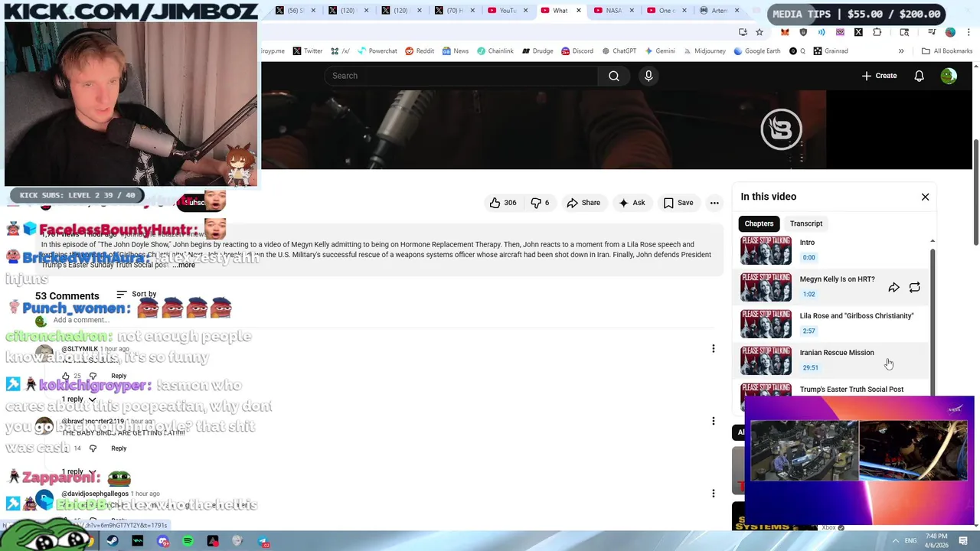Start voice search with the microphone icon
The image size is (980, 551).
pos(648,76)
